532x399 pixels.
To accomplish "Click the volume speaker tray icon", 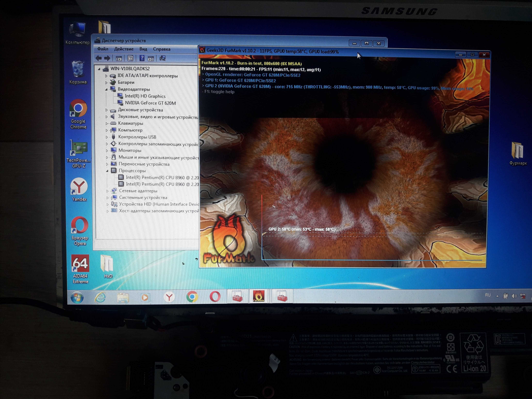I will tap(514, 296).
